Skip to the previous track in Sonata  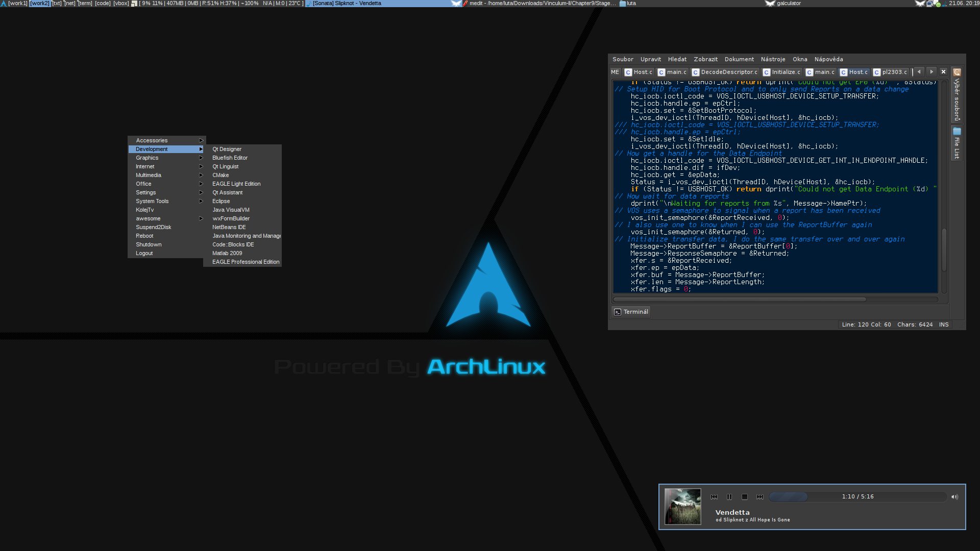(x=714, y=496)
